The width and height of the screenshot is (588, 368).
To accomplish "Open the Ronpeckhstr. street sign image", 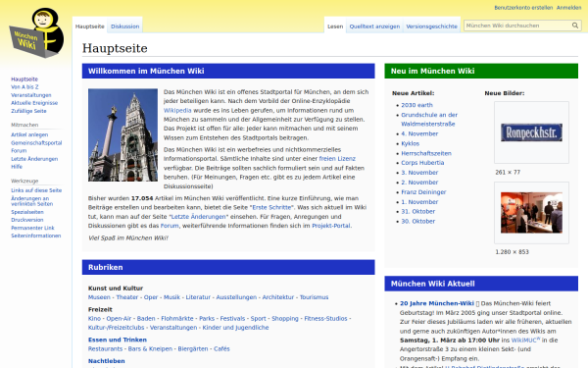I will [x=531, y=132].
